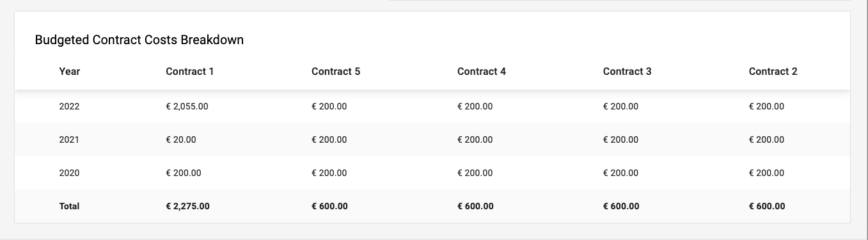Viewport: 868px width, 240px height.
Task: Select the Contract 1 value for 2020
Action: (184, 173)
